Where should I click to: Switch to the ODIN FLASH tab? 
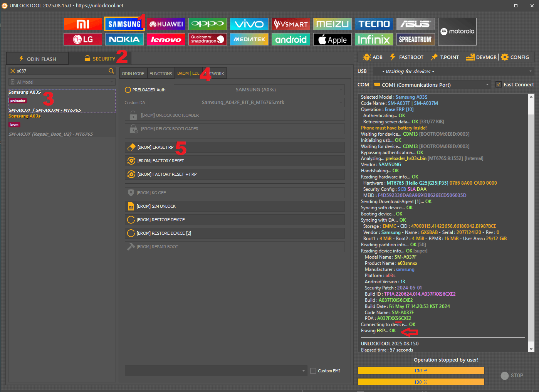[x=38, y=59]
